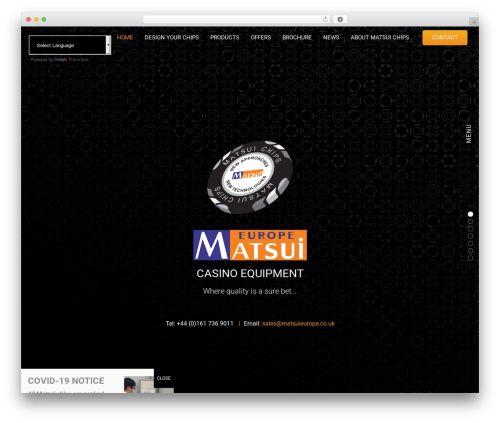Open a new browser tab with plus
Image resolution: width=500 pixels, height=423 pixels.
pos(474,22)
